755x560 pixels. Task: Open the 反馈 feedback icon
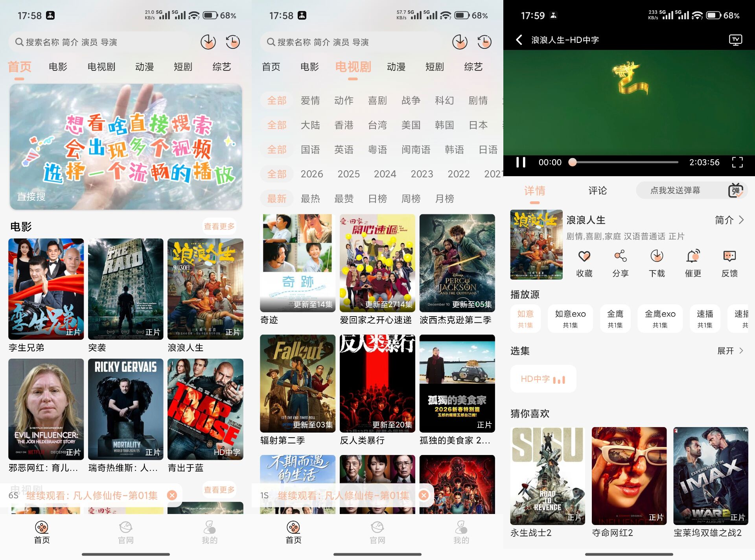[x=729, y=256]
